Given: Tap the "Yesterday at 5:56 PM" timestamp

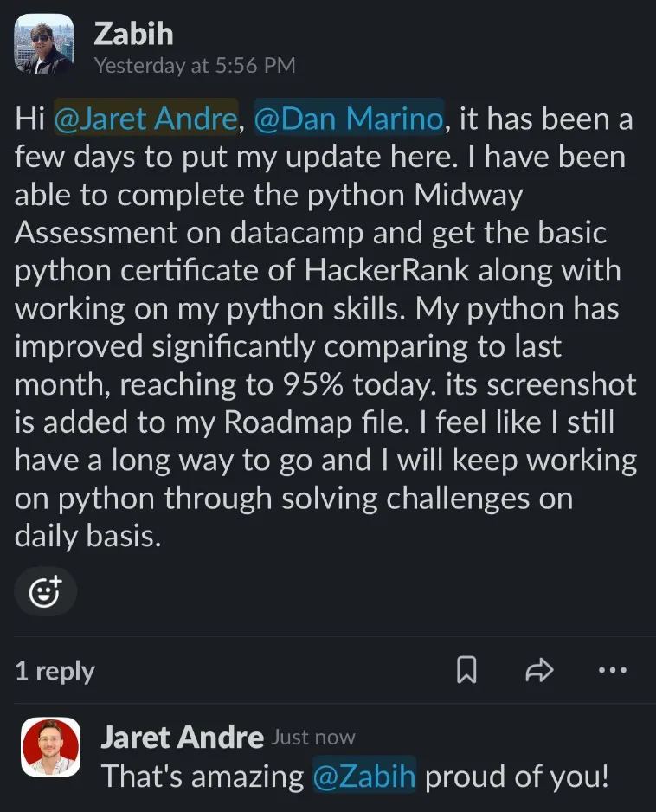Looking at the screenshot, I should 196,65.
